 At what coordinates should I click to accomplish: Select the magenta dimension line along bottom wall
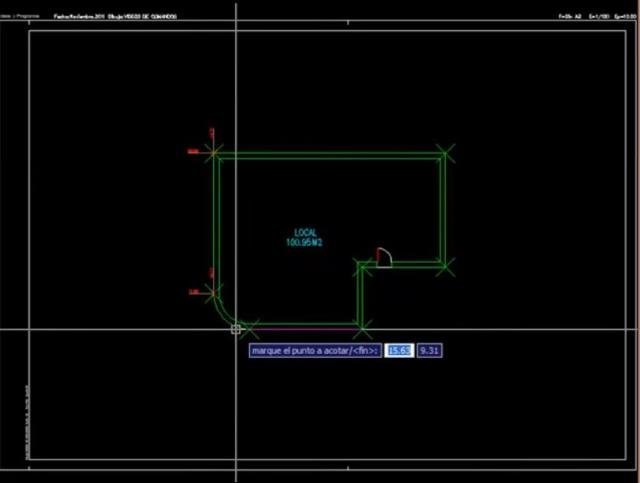(x=304, y=329)
